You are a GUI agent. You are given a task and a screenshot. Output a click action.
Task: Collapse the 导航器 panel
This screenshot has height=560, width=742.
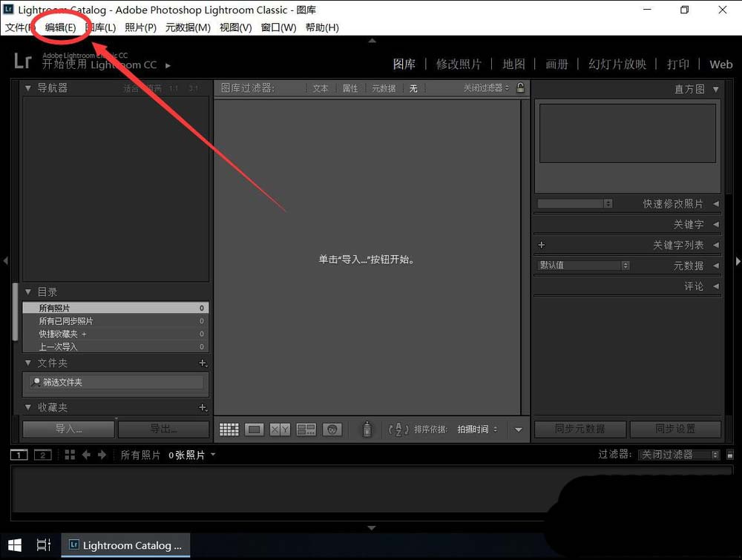(28, 88)
